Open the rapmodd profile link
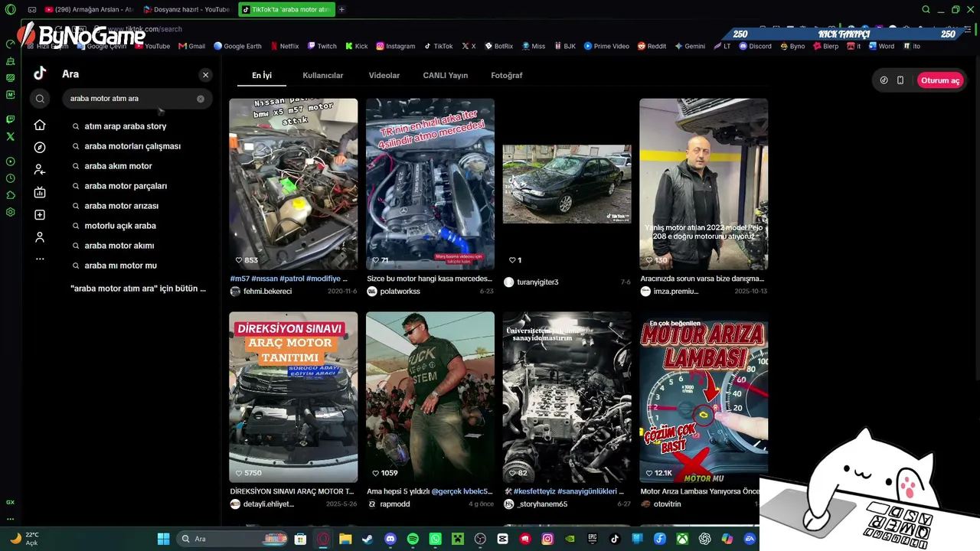 point(394,504)
